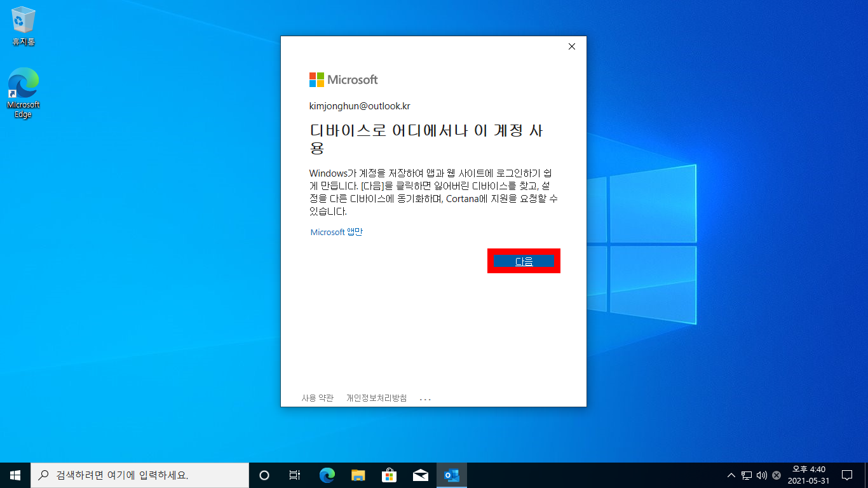
Task: Open the Windows Start menu
Action: click(15, 475)
